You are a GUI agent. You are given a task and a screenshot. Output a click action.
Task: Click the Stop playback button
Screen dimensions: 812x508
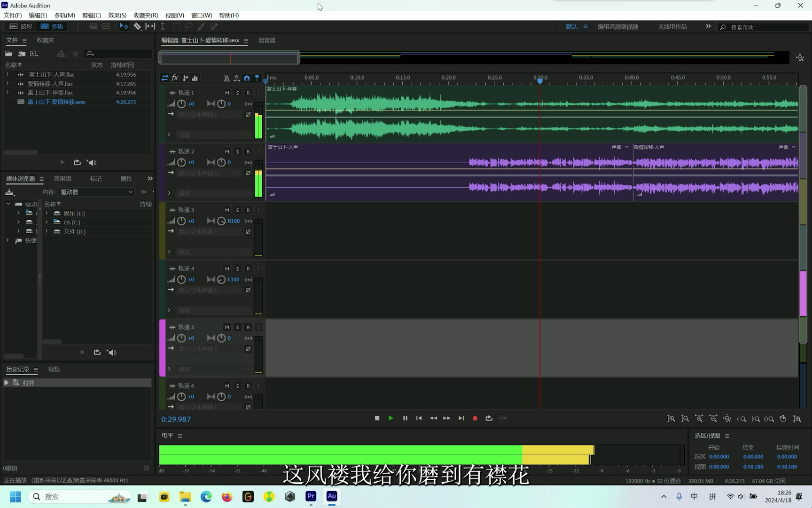[377, 418]
